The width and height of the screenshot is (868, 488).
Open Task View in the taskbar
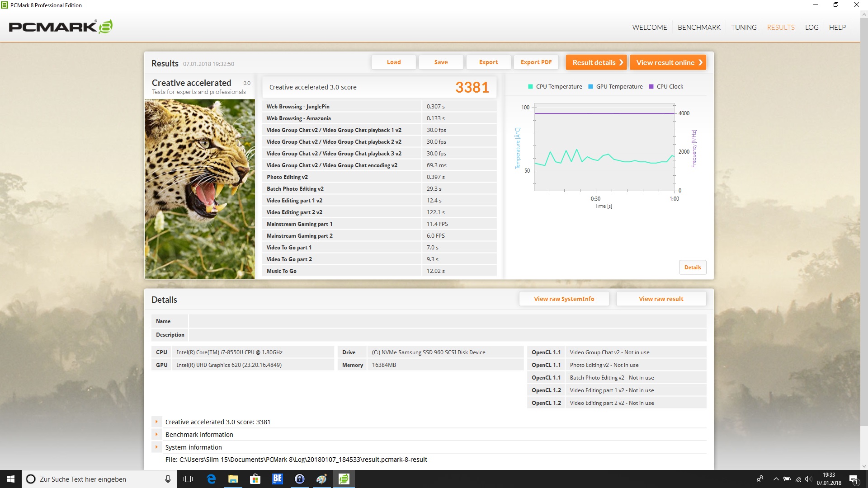pyautogui.click(x=188, y=479)
